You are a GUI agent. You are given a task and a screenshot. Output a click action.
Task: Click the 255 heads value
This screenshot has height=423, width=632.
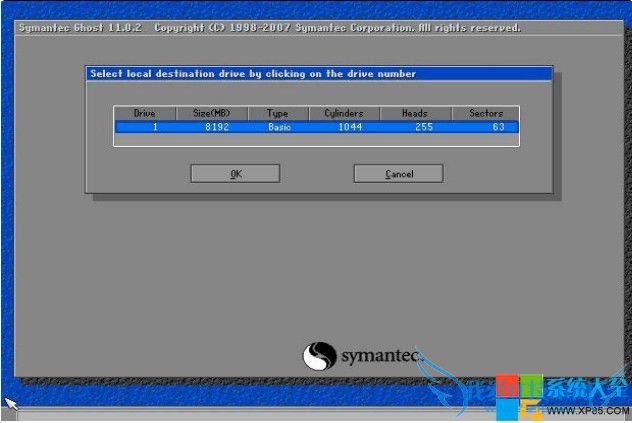click(424, 127)
